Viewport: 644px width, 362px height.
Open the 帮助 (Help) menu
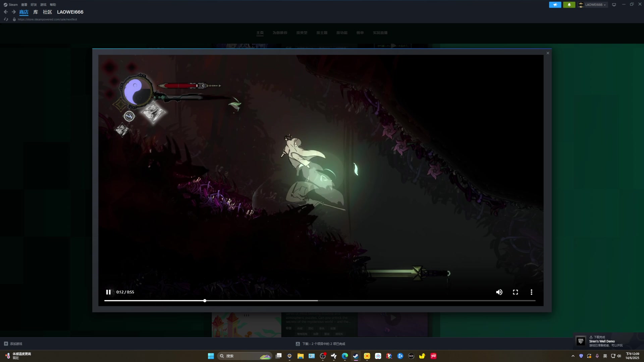click(x=53, y=5)
